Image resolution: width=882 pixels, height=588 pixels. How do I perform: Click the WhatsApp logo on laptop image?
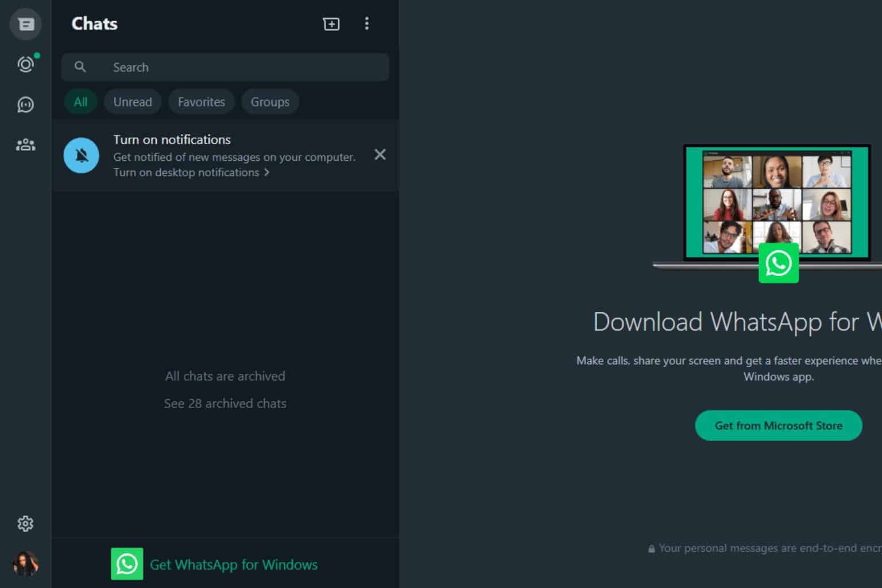pyautogui.click(x=779, y=264)
